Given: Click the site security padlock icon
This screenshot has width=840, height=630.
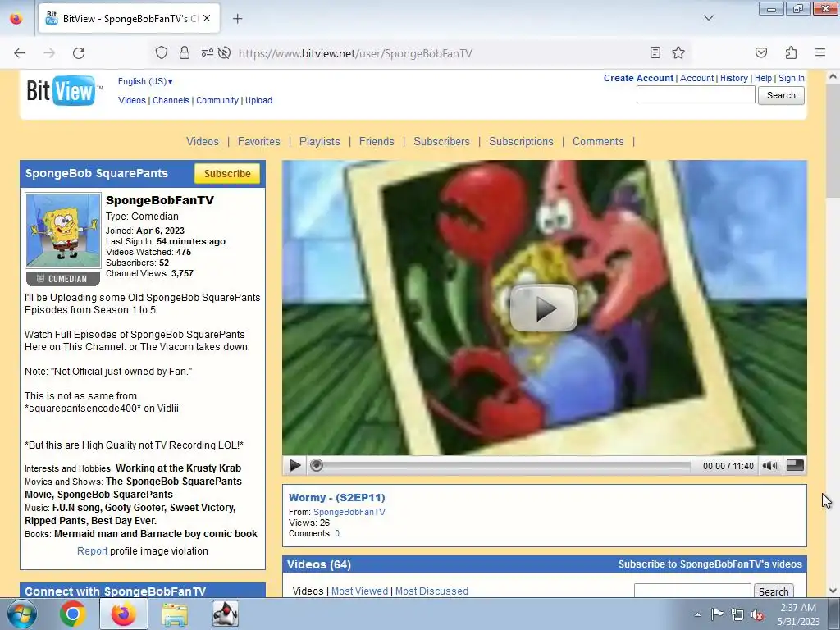Looking at the screenshot, I should [185, 52].
